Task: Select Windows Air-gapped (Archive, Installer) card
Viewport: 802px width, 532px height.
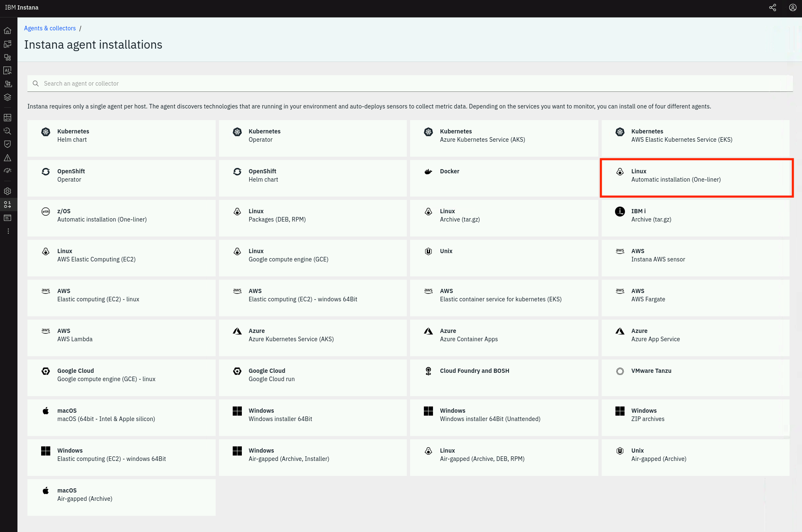Action: pyautogui.click(x=313, y=458)
